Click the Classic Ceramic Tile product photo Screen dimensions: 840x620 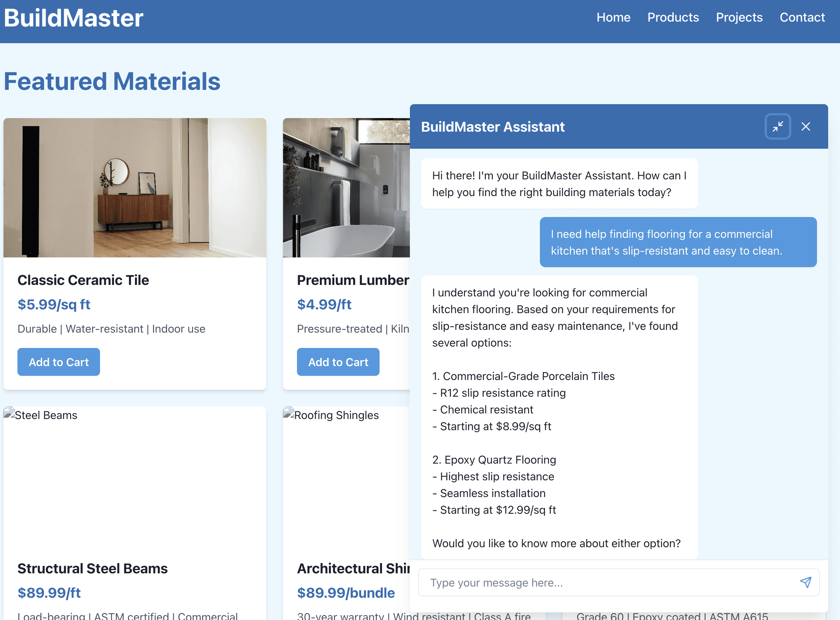pos(135,188)
